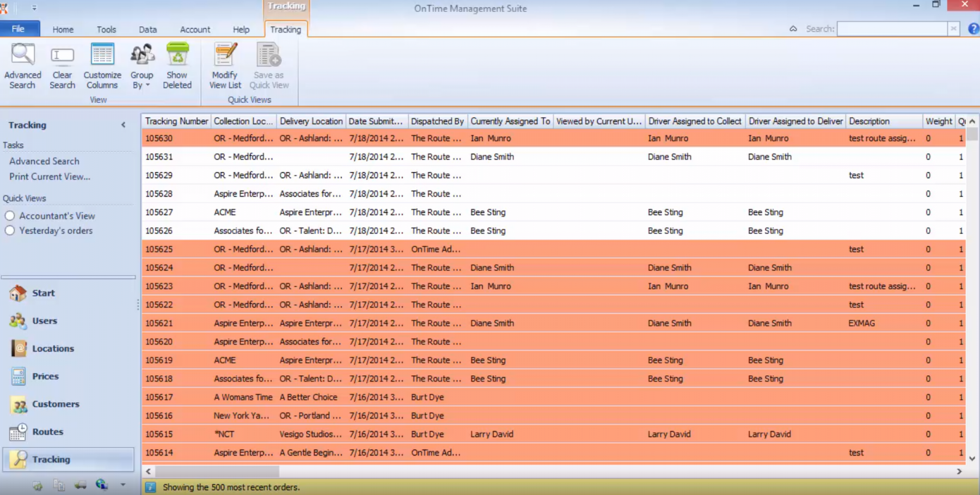Screen dimensions: 980x495
Task: Minimize the ribbon with the caret arrow
Action: pos(793,29)
